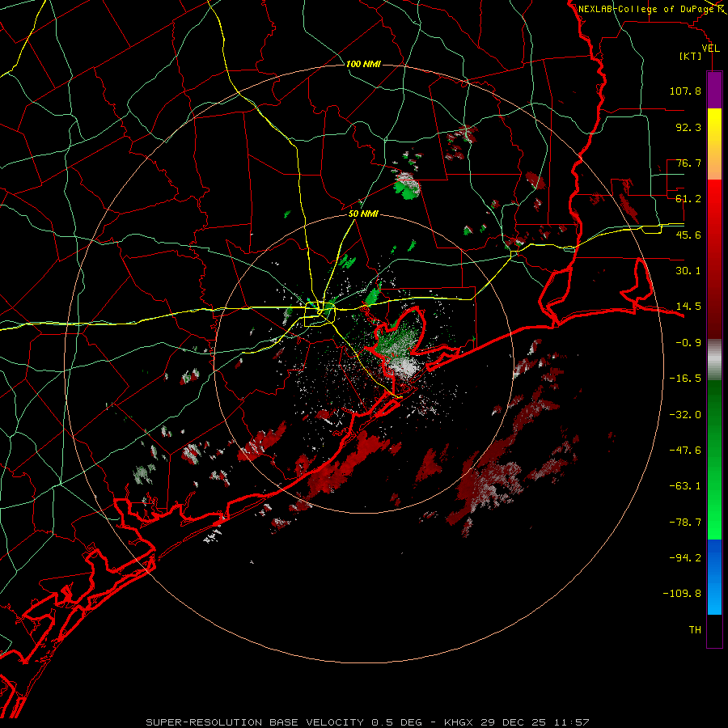Select the -94.2 scale value

click(x=685, y=557)
